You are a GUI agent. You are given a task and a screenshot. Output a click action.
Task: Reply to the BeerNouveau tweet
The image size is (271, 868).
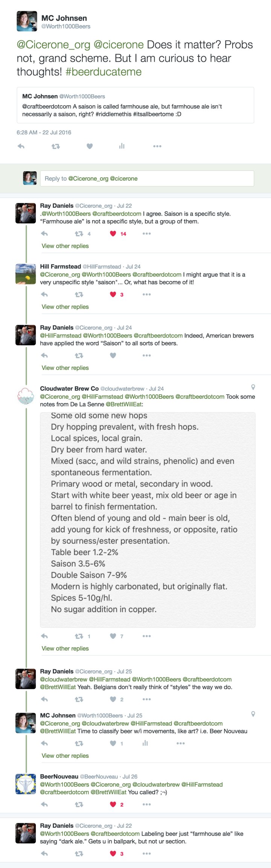[x=44, y=804]
